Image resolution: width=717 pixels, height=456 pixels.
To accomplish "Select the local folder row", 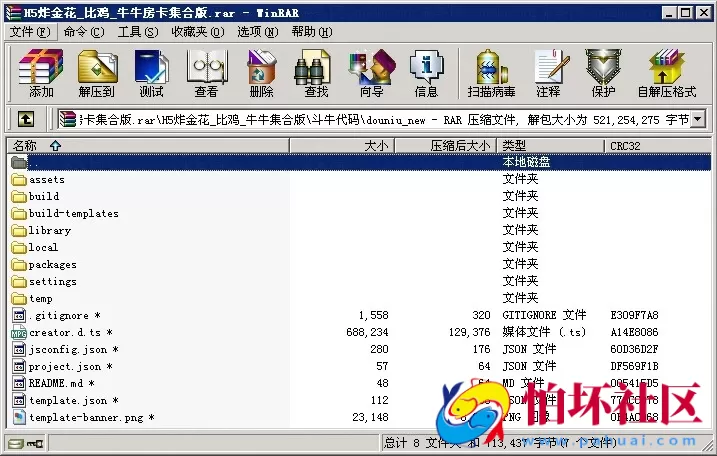I will click(359, 247).
